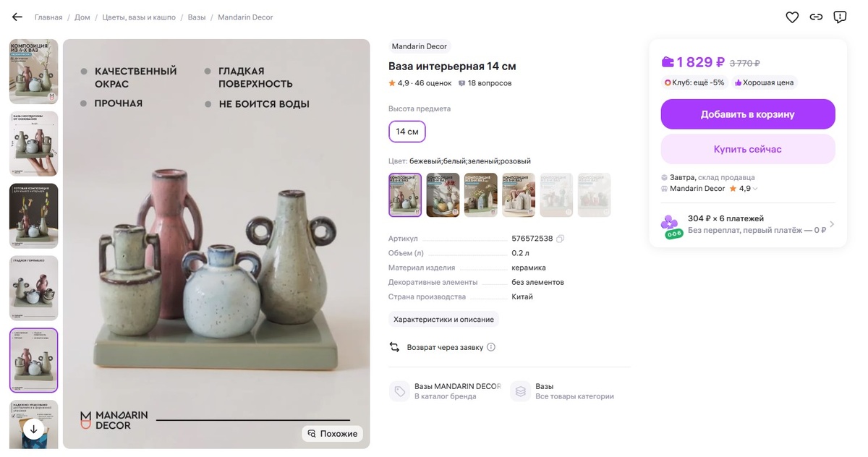
Task: Open characteristics and description section
Action: coord(443,319)
